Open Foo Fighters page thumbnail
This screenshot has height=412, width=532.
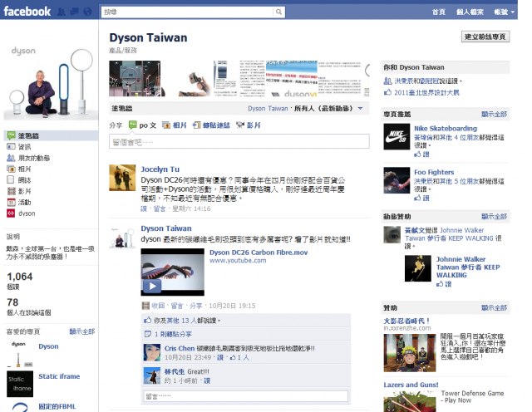397,180
